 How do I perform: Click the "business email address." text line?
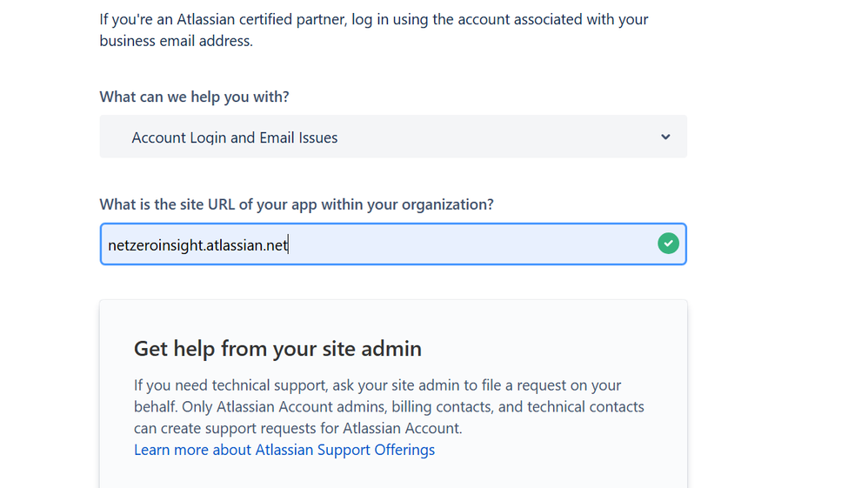[177, 41]
